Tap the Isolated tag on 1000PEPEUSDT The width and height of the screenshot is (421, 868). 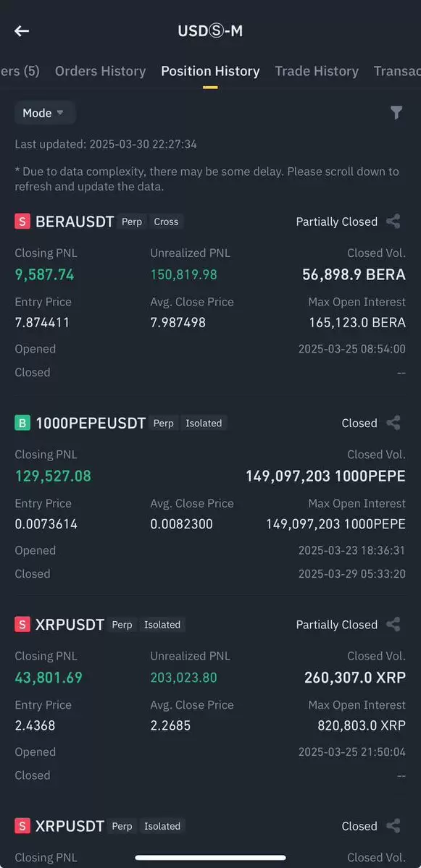204,424
